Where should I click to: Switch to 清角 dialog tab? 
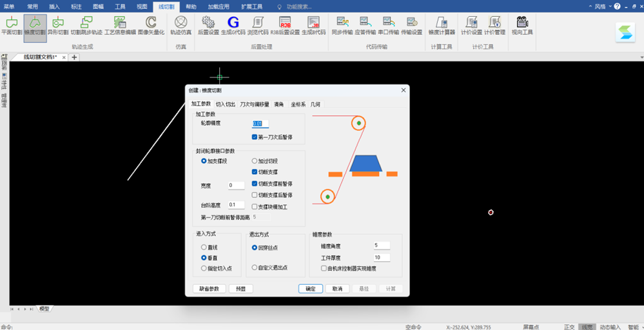click(x=279, y=104)
